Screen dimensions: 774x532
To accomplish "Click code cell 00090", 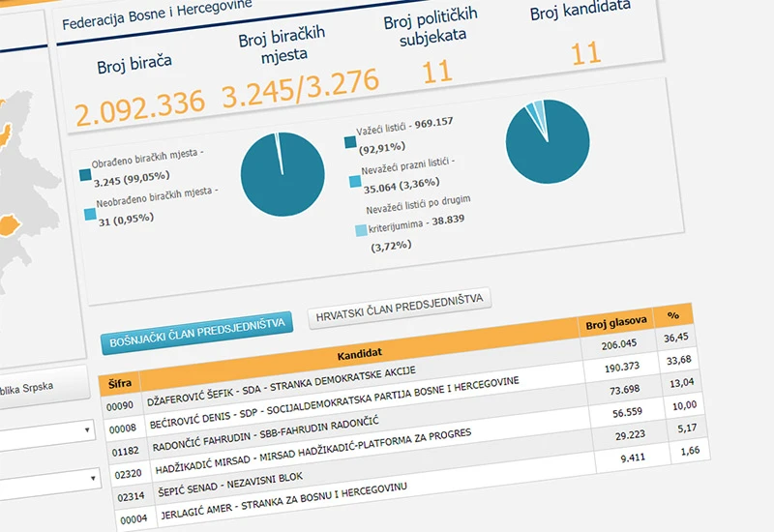I will coord(120,406).
